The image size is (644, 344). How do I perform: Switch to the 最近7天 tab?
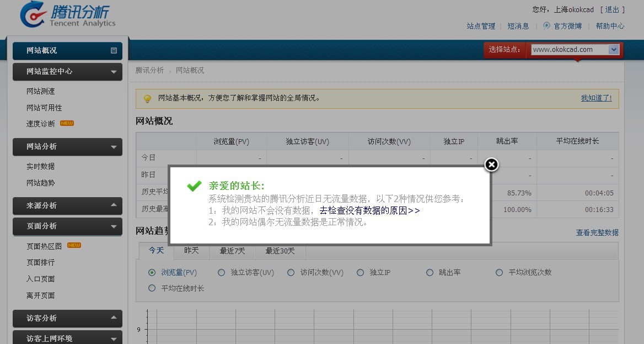(x=232, y=251)
